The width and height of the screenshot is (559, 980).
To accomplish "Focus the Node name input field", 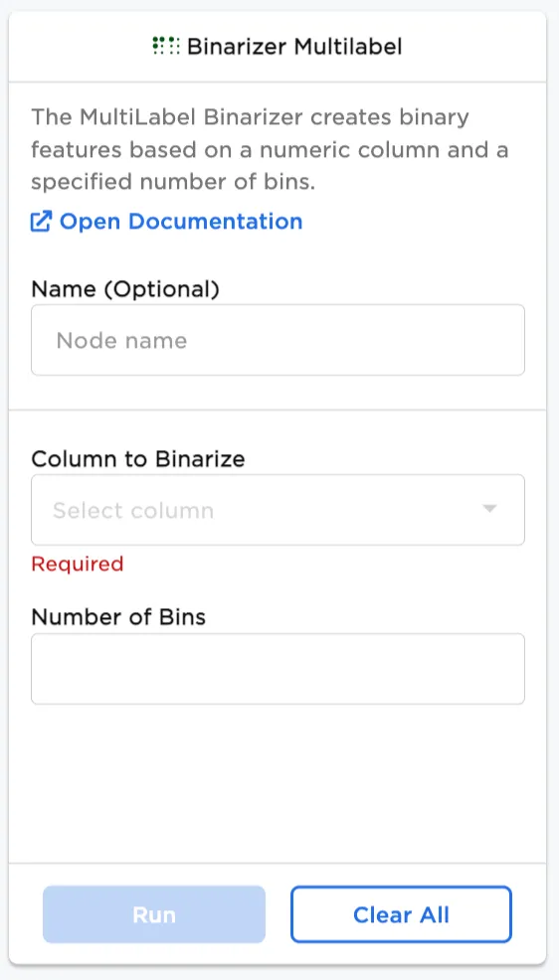I will click(278, 340).
